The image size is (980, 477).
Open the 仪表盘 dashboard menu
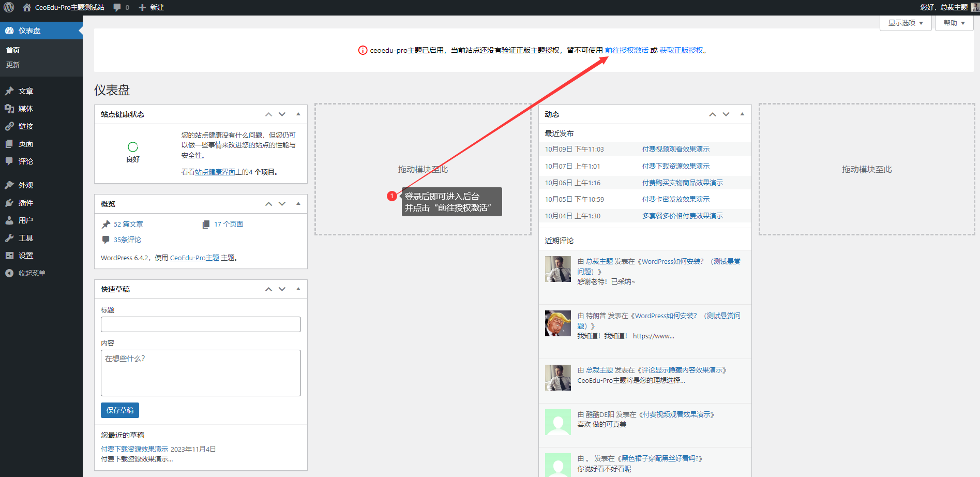coord(41,31)
